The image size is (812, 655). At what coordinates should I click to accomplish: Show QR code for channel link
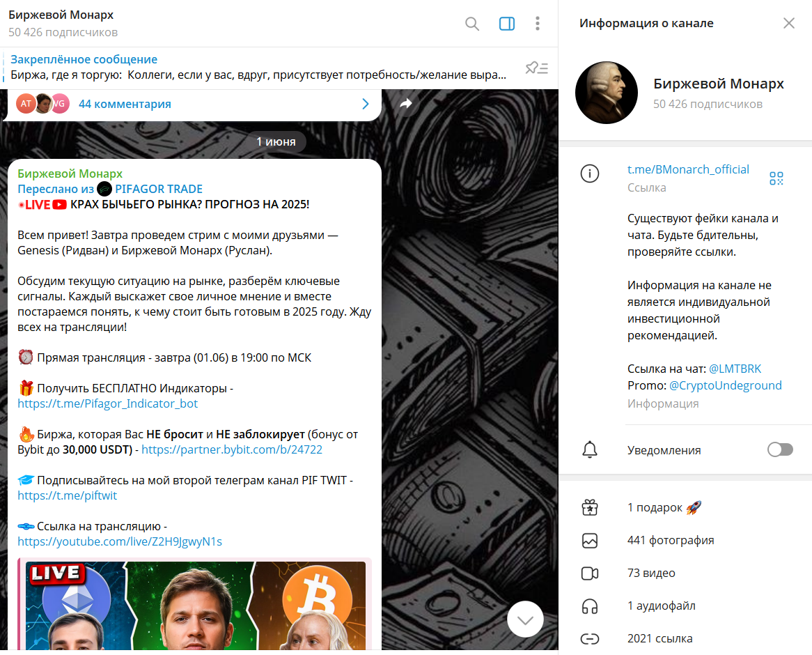coord(776,178)
